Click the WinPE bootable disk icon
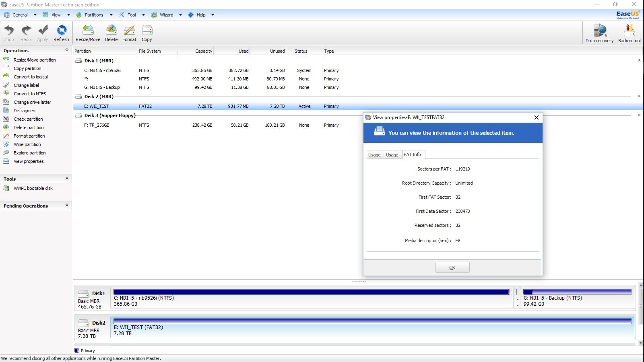This screenshot has height=362, width=644. 6,188
